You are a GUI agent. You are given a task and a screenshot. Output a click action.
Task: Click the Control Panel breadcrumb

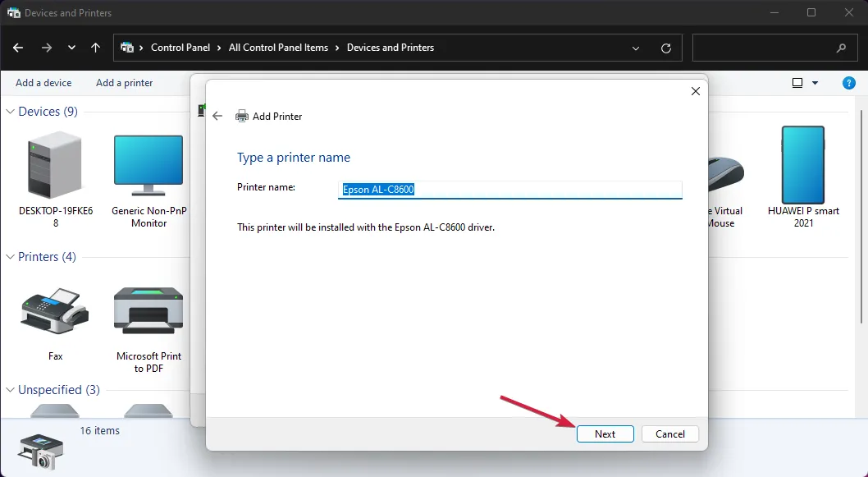click(x=180, y=48)
